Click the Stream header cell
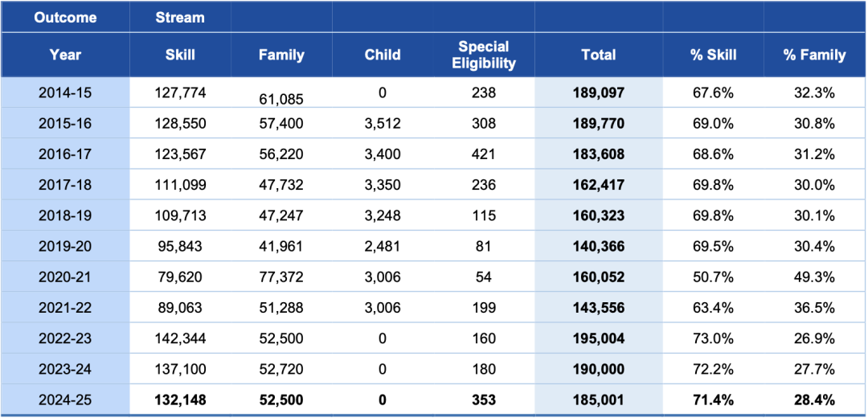 tap(180, 17)
